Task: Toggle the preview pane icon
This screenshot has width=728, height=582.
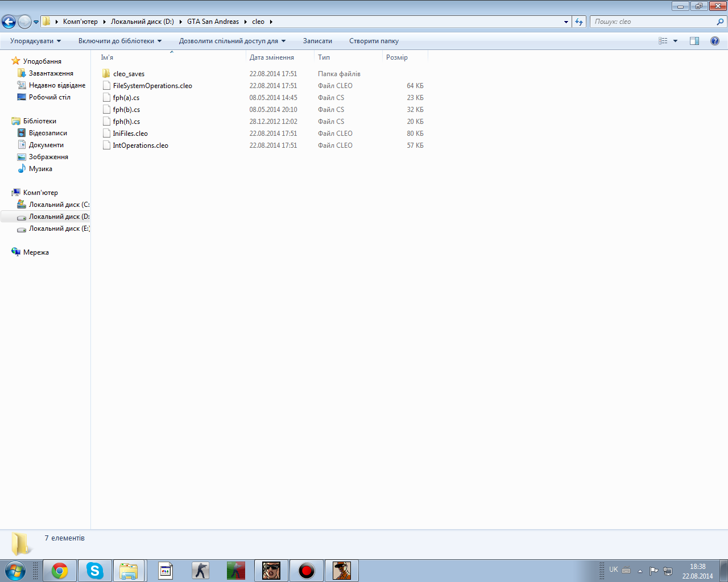Action: click(694, 41)
